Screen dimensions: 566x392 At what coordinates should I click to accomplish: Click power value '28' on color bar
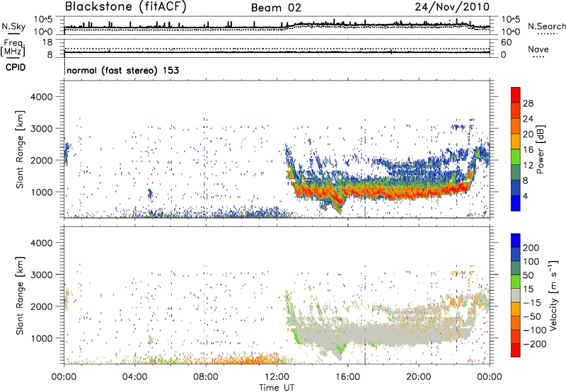click(528, 103)
